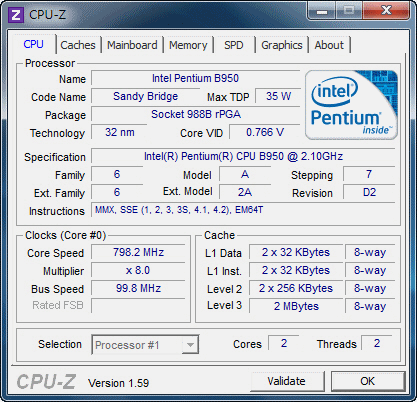This screenshot has height=402, width=417.
Task: Click the Level 3 size '2 MBytes'
Action: pyautogui.click(x=296, y=306)
